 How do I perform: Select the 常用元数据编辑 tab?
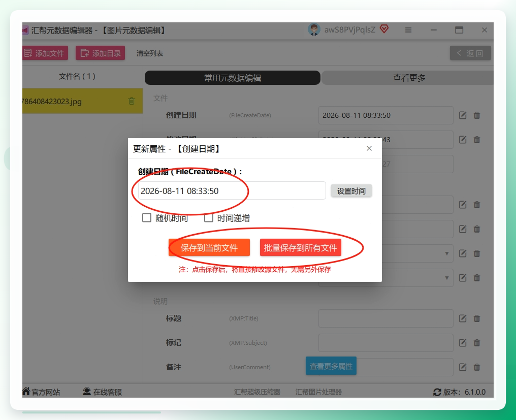pos(232,78)
